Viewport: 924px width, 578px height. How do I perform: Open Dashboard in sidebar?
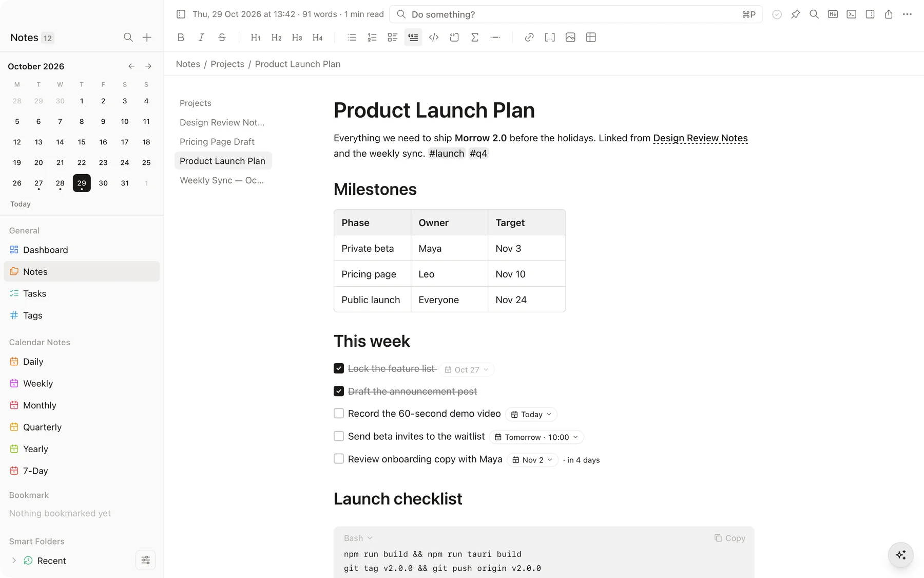tap(82, 250)
